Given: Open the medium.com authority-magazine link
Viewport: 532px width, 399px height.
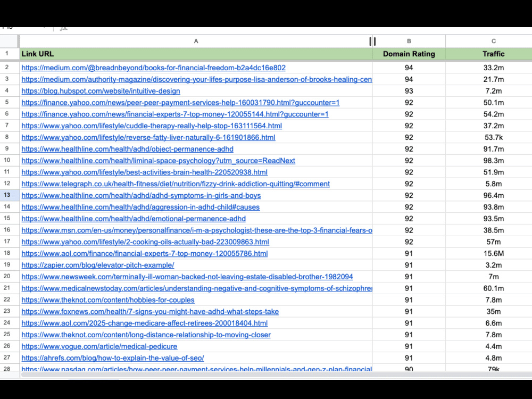Looking at the screenshot, I should (x=197, y=79).
